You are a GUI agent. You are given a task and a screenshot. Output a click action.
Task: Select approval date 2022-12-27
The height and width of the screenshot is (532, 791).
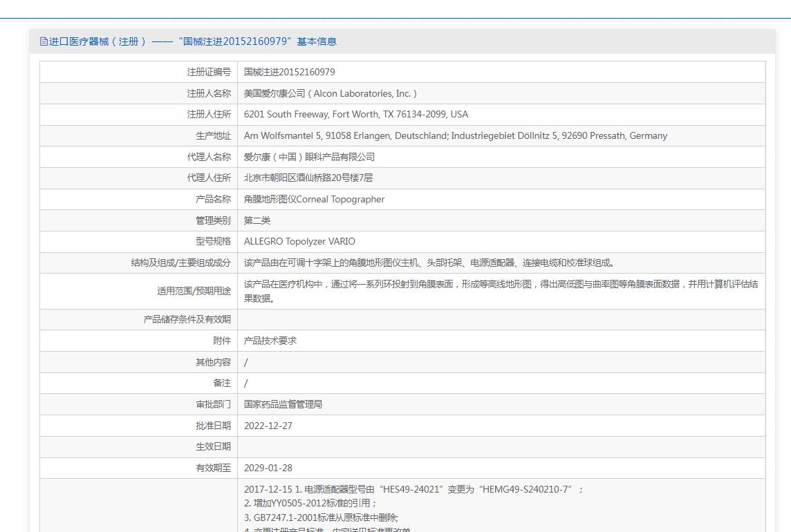(268, 426)
